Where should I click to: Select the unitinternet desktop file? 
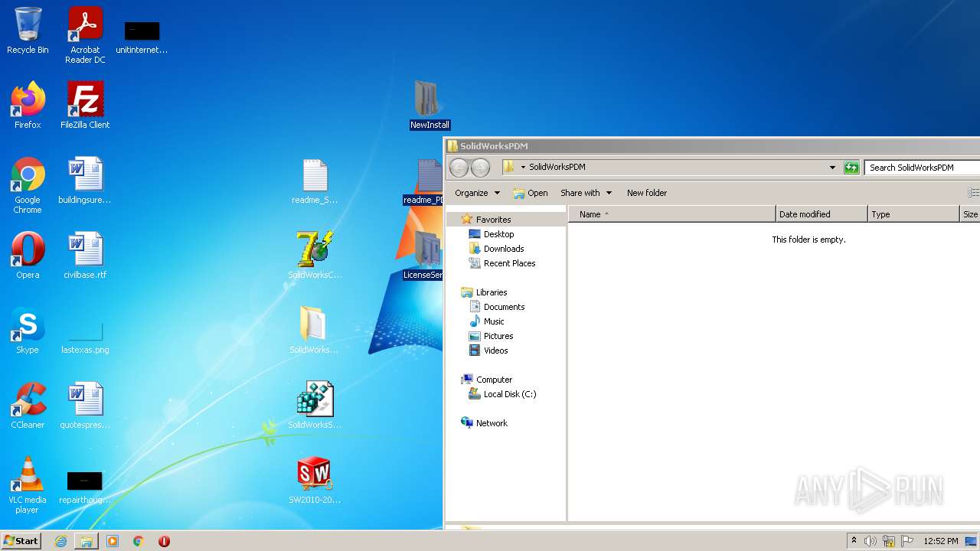click(142, 38)
